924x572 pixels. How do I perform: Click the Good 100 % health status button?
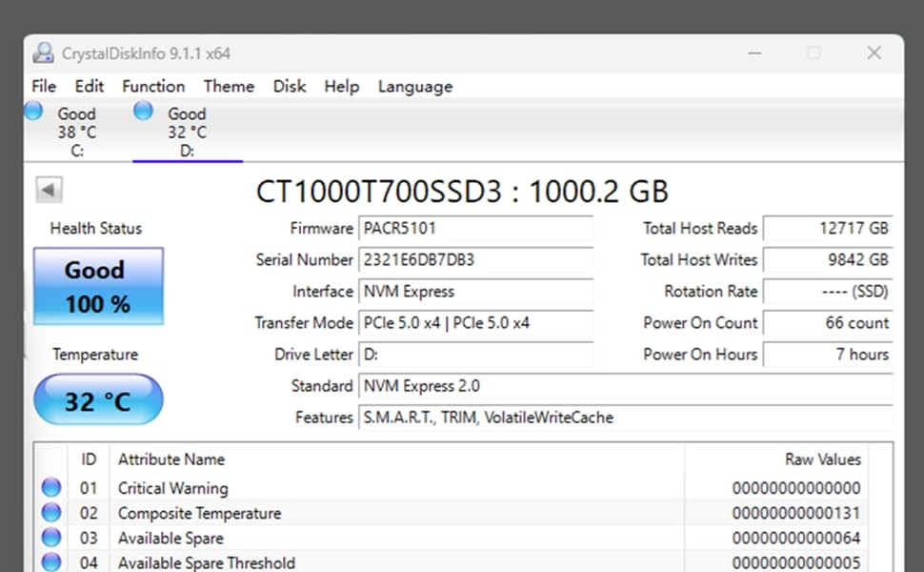click(x=98, y=287)
